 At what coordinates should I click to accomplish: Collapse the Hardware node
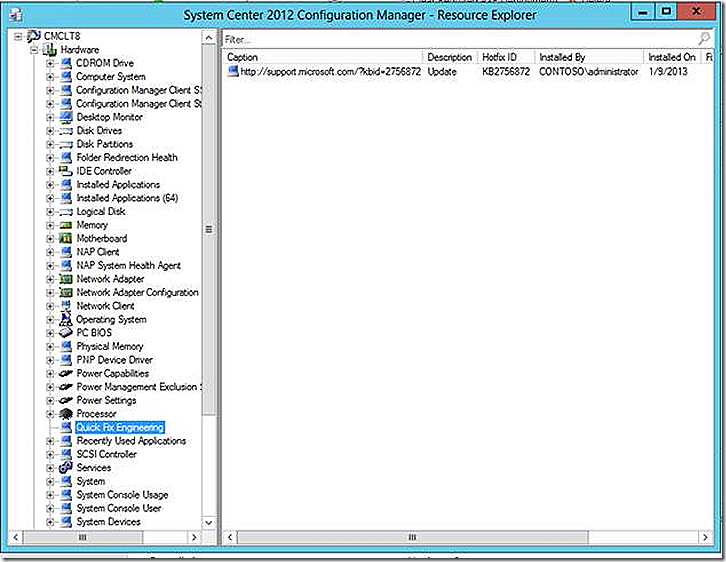34,50
